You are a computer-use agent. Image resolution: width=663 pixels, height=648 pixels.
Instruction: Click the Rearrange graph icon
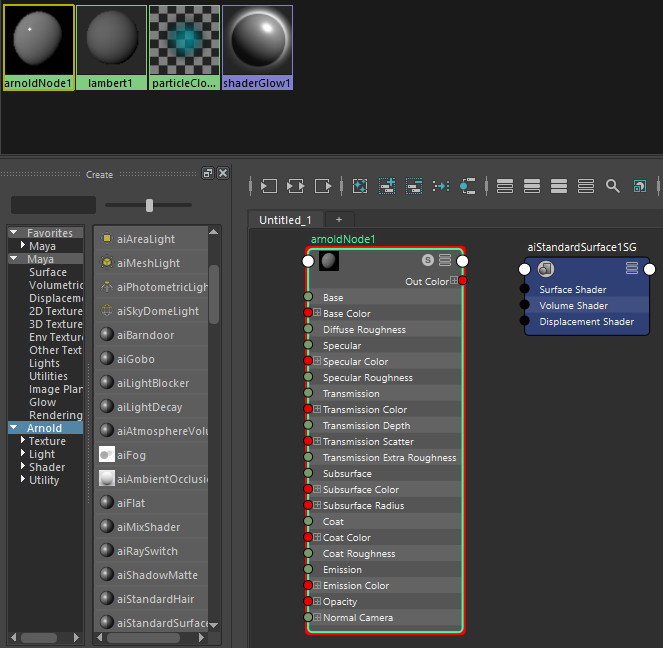(441, 186)
